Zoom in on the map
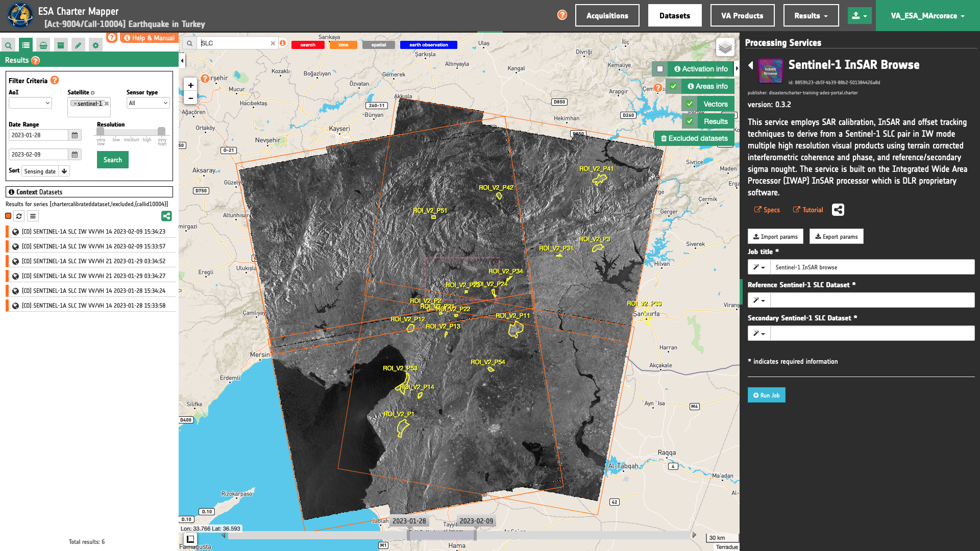 coord(190,85)
